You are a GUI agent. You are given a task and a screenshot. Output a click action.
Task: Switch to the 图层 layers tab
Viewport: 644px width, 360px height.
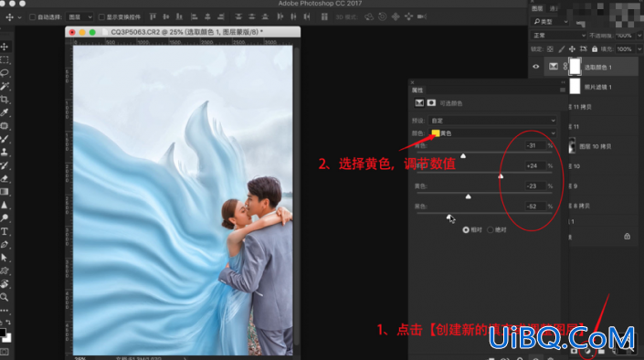pyautogui.click(x=537, y=8)
